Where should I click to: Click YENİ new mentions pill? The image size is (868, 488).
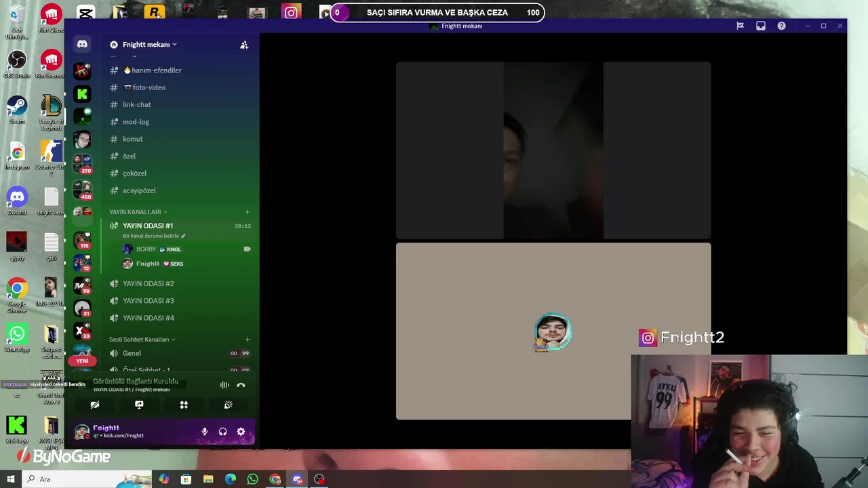(x=82, y=361)
